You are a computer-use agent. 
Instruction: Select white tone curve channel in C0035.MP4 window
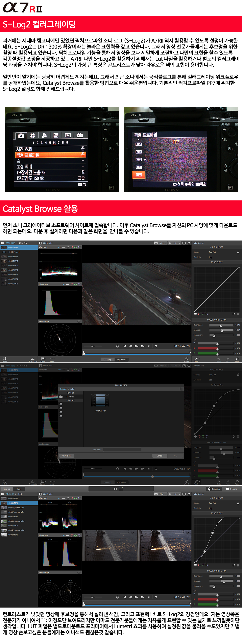pos(195,565)
